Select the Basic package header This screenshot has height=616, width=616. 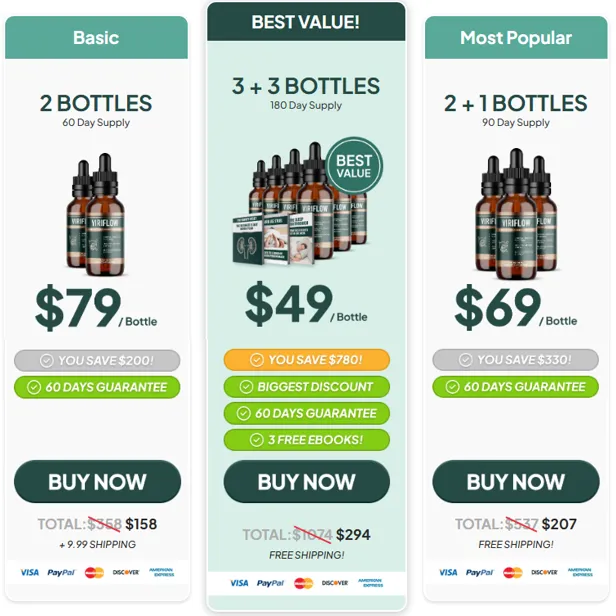(96, 38)
